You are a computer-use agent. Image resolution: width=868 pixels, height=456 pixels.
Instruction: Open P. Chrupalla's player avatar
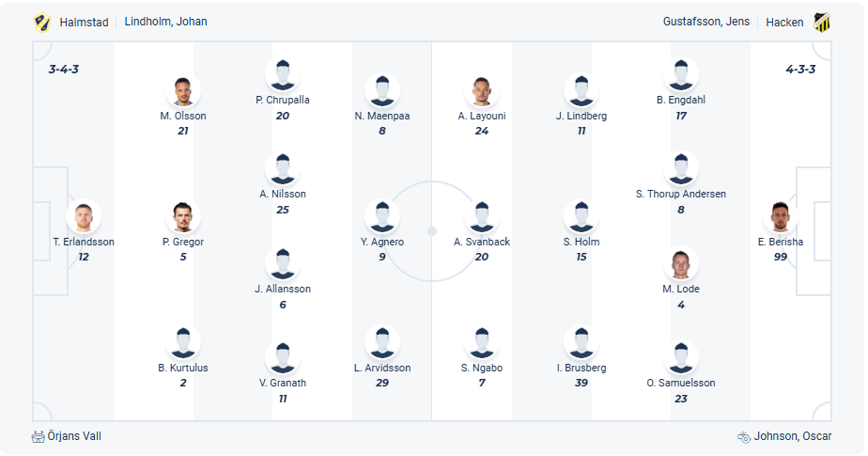tap(283, 74)
